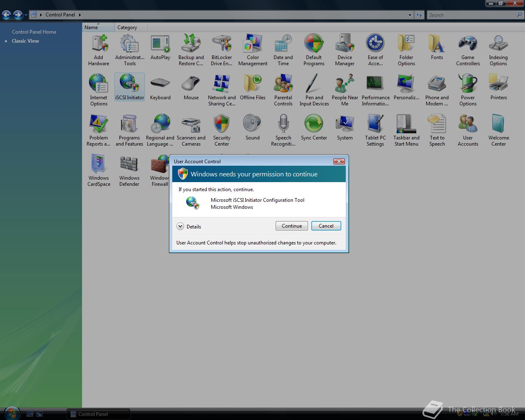The image size is (525, 420).
Task: Open the Mouse icon
Action: click(x=191, y=87)
